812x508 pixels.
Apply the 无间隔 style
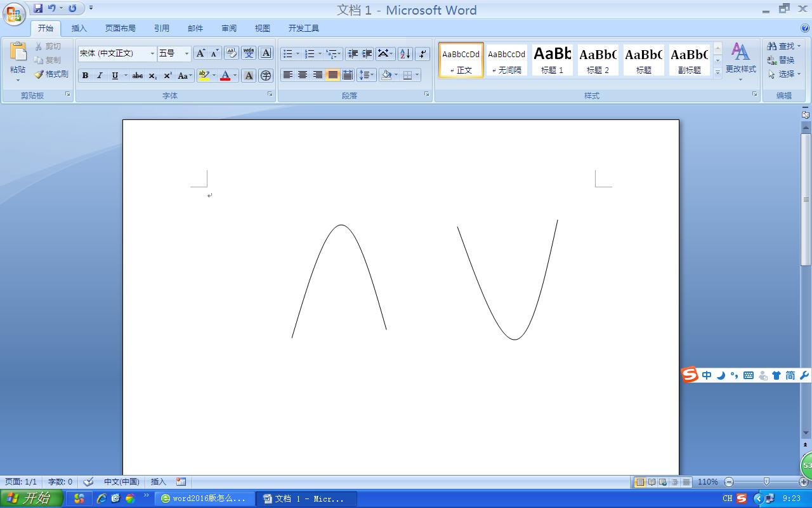tap(507, 60)
